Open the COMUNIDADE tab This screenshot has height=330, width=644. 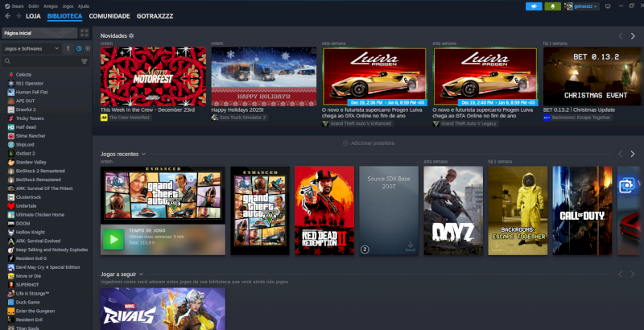(109, 16)
